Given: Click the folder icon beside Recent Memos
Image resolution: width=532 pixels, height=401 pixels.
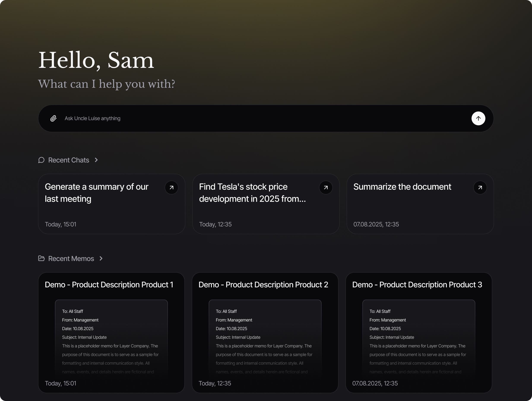Looking at the screenshot, I should click(41, 258).
